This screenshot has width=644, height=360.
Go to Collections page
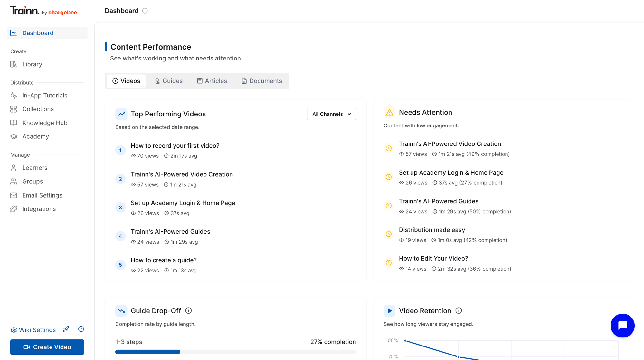[x=47, y=109]
